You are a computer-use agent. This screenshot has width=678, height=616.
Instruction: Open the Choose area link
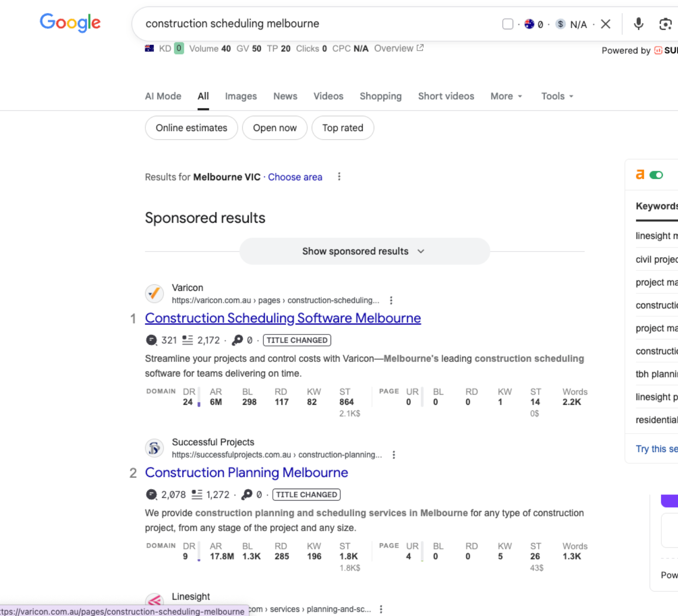[295, 177]
